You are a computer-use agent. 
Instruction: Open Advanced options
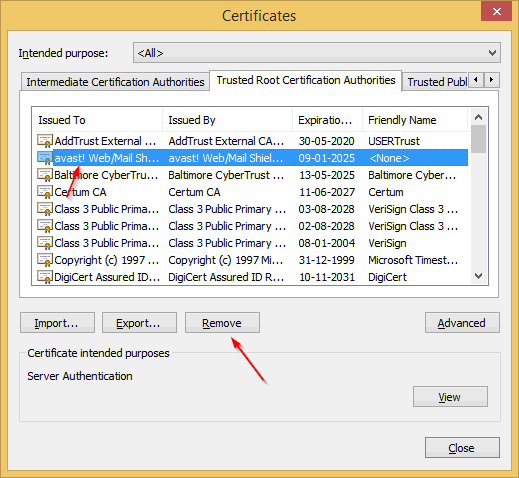click(462, 323)
